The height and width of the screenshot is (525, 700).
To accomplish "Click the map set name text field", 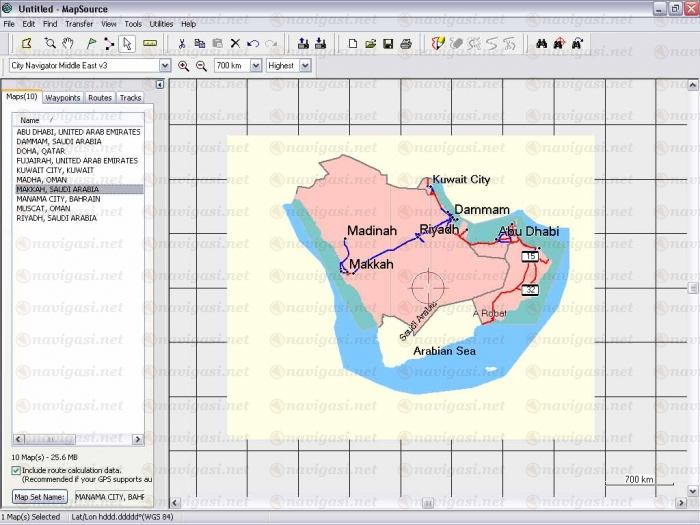I will pyautogui.click(x=109, y=496).
